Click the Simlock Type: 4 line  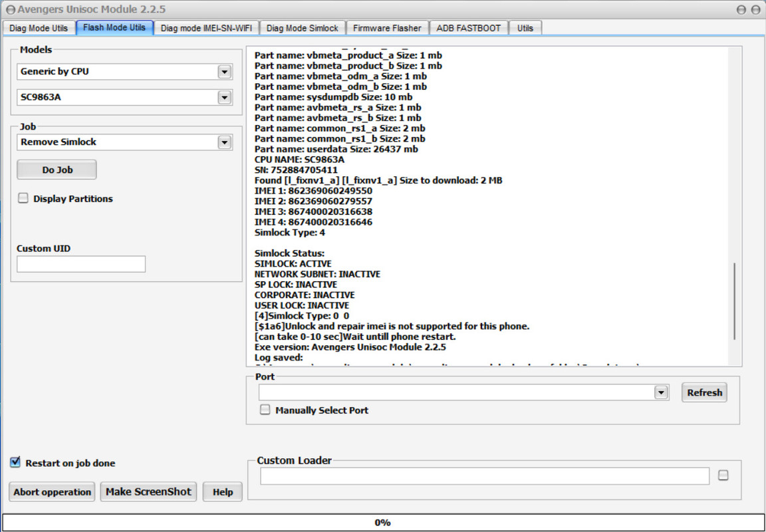coord(290,233)
